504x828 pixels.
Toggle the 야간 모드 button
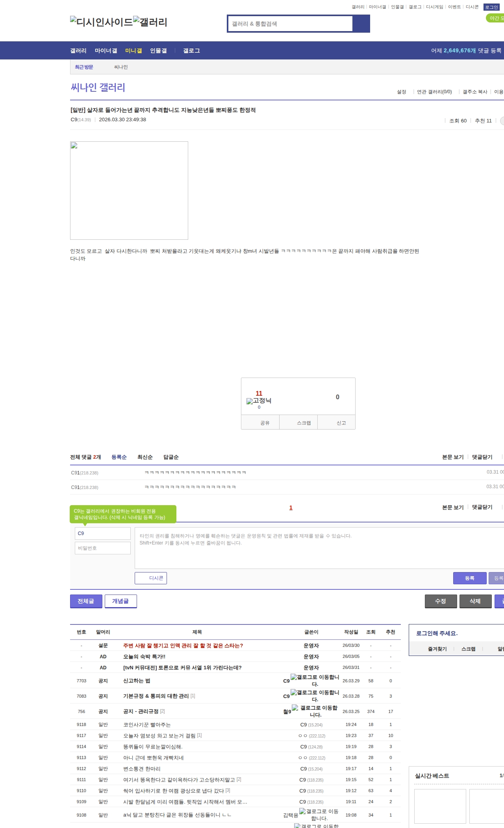495,18
